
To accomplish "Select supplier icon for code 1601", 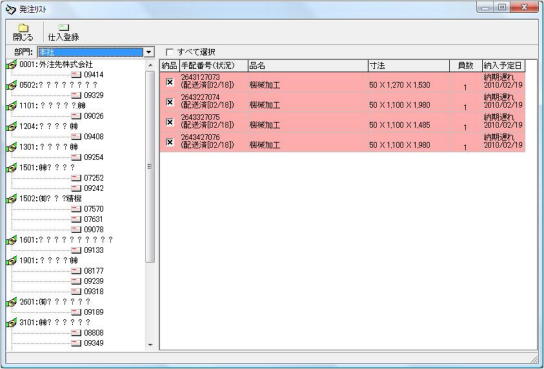I will pos(11,240).
